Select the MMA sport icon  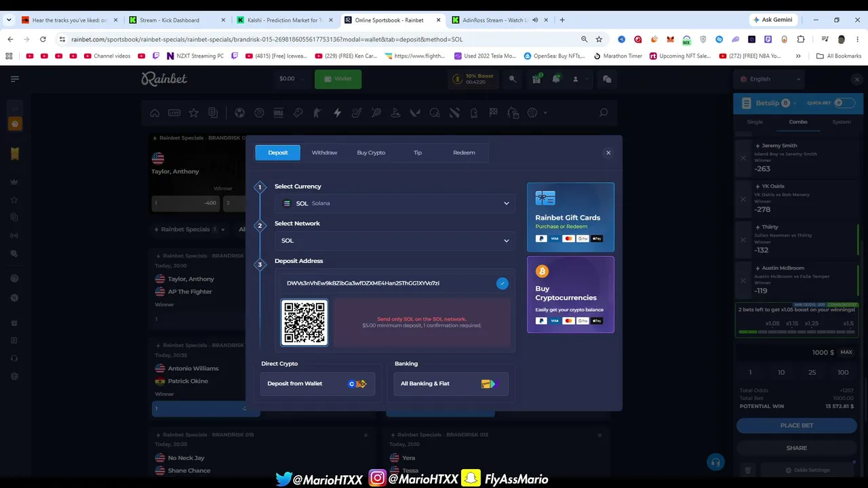coord(279,113)
